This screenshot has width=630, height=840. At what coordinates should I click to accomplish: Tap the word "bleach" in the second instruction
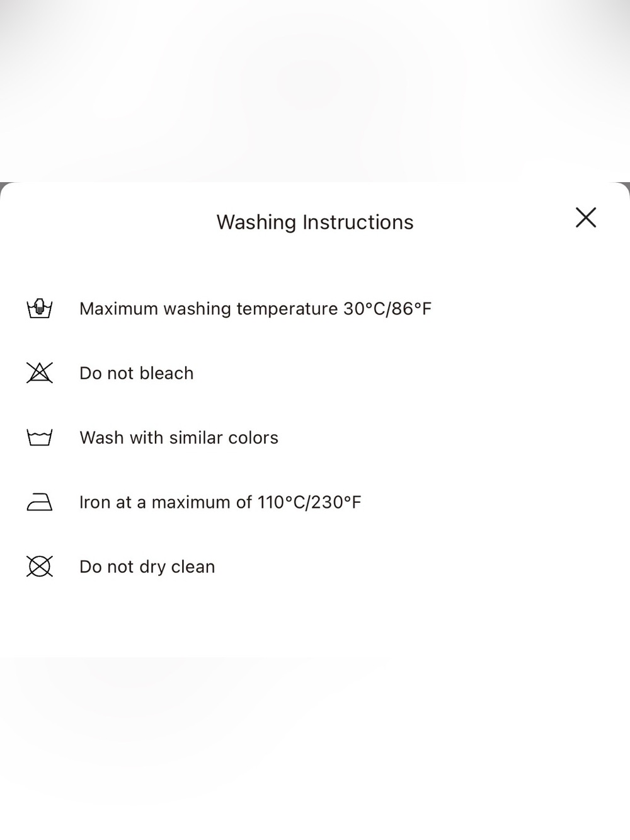166,373
